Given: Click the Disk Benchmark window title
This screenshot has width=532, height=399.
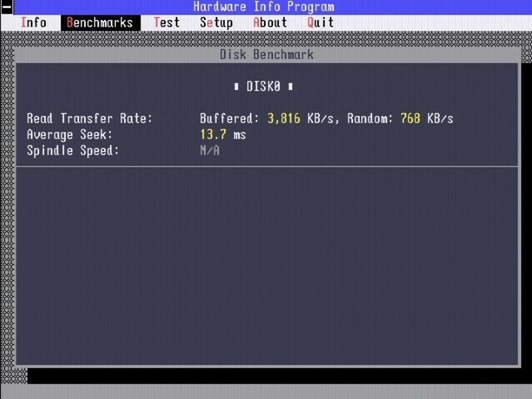Looking at the screenshot, I should point(267,55).
